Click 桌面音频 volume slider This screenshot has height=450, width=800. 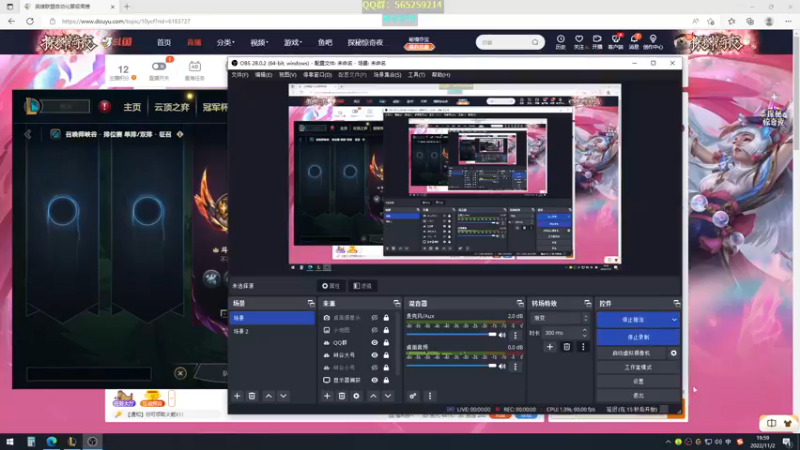[451, 366]
